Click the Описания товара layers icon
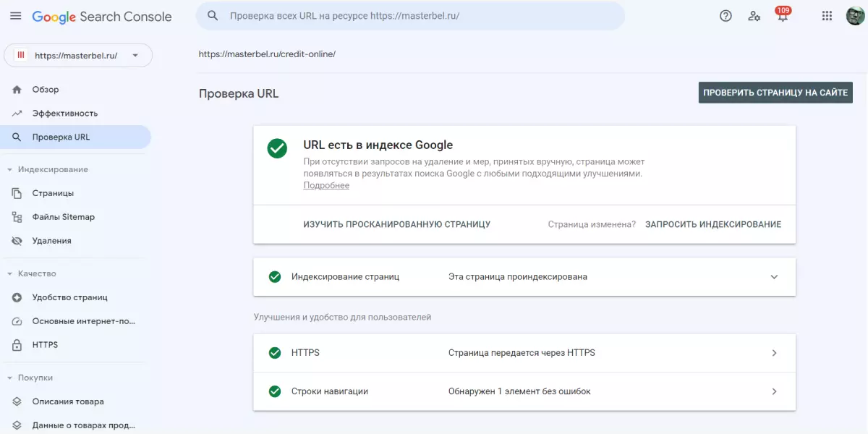 [17, 401]
